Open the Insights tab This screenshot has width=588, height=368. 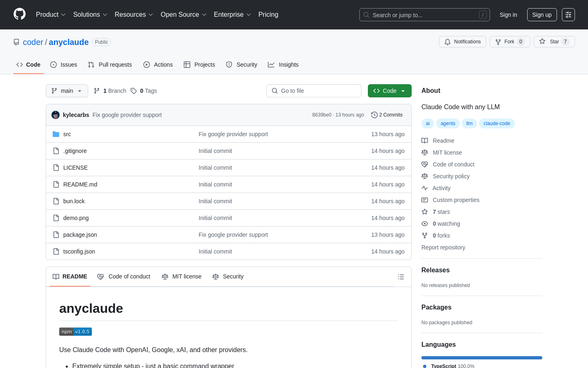283,65
